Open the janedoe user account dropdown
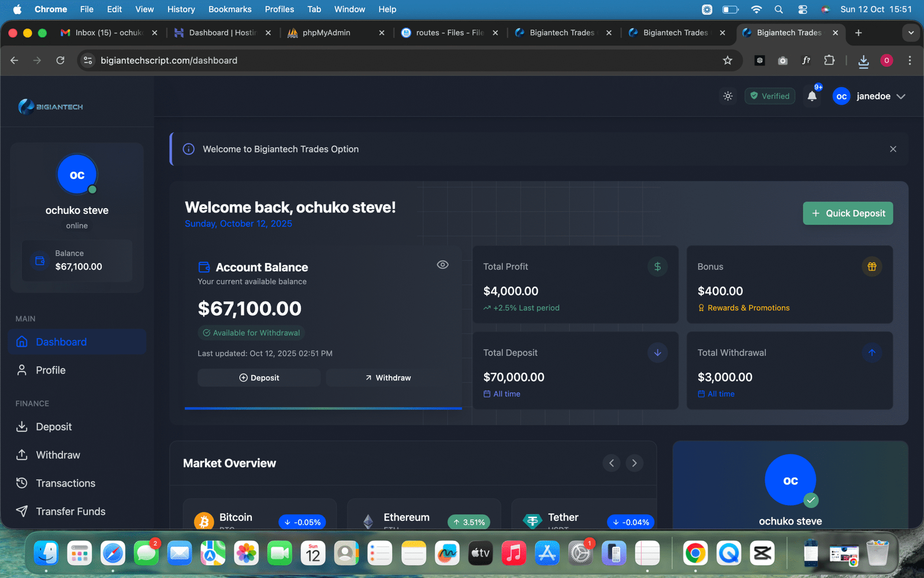 [869, 96]
